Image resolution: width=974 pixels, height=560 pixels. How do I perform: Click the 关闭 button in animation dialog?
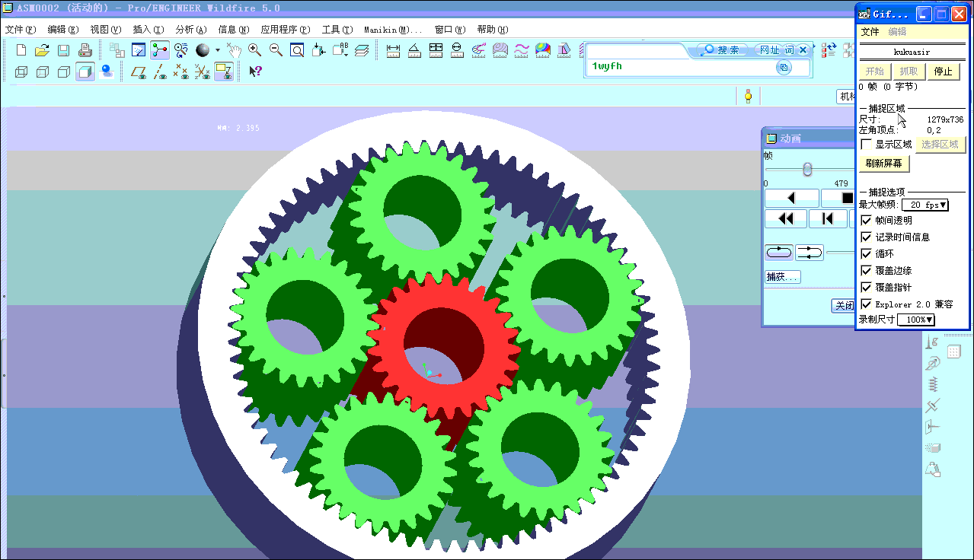click(844, 305)
